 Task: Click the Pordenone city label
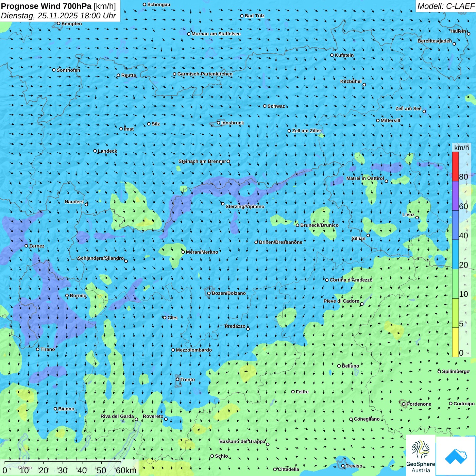click(419, 404)
